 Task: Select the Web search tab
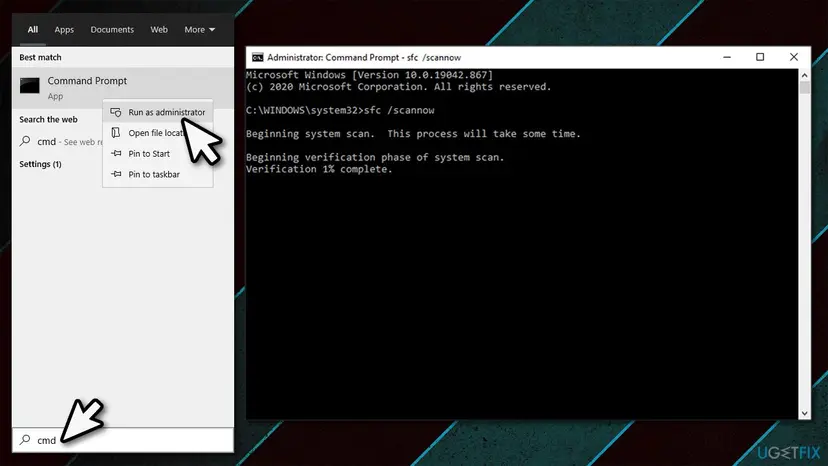159,30
